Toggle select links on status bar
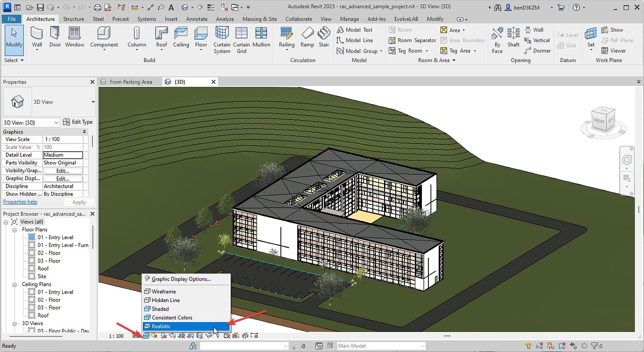Image resolution: width=644 pixels, height=352 pixels. click(528, 345)
